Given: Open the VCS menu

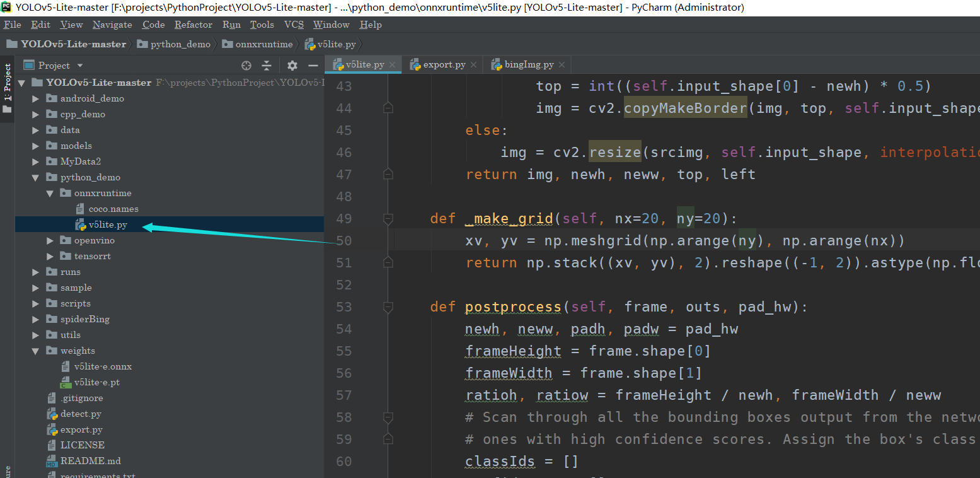Looking at the screenshot, I should [294, 25].
